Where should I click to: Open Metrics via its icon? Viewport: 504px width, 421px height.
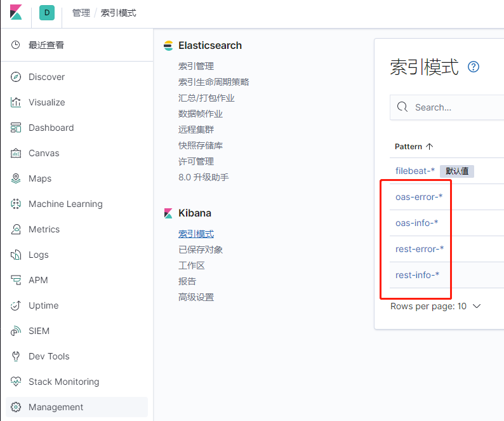16,229
